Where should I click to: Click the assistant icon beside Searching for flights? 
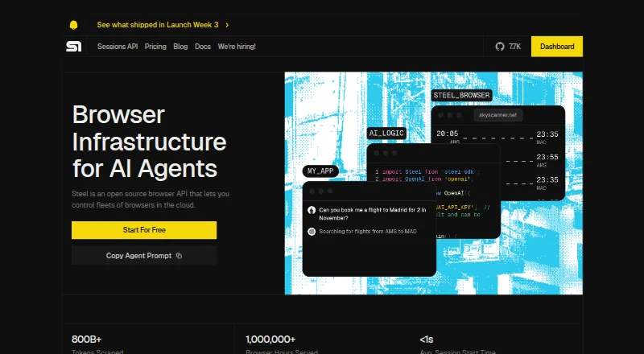click(x=312, y=232)
